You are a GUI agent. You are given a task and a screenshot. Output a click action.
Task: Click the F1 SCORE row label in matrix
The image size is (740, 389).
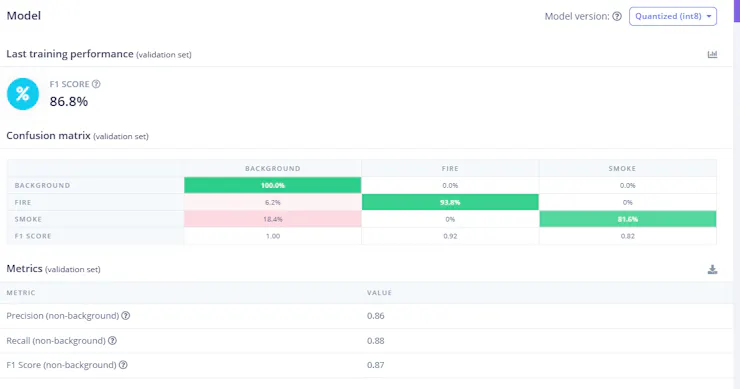[x=33, y=236]
